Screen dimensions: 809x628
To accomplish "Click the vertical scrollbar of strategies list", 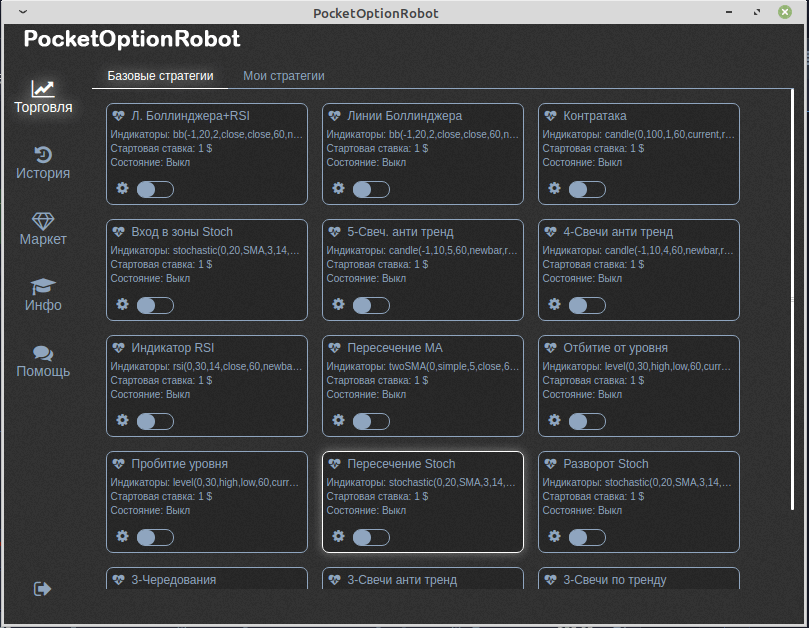I will (792, 300).
